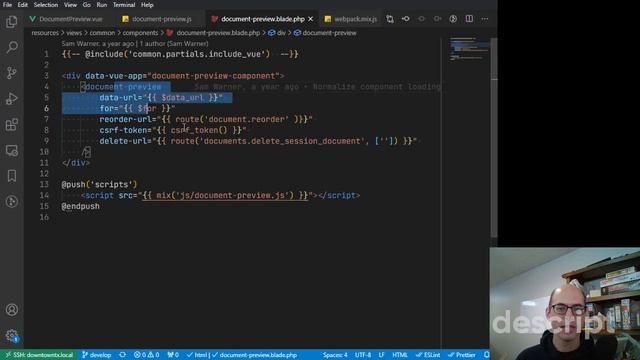This screenshot has width=640, height=360.
Task: Open the Search view in activity bar
Action: (12, 47)
